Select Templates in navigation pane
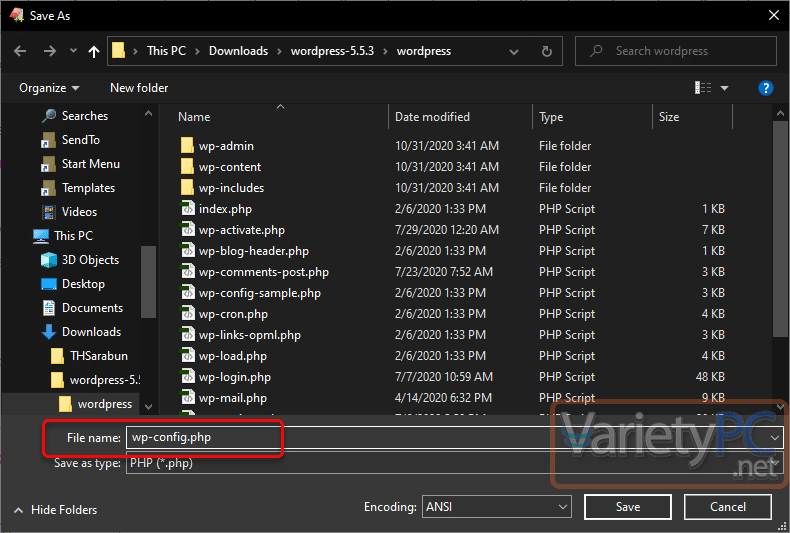The image size is (790, 533). tap(88, 188)
